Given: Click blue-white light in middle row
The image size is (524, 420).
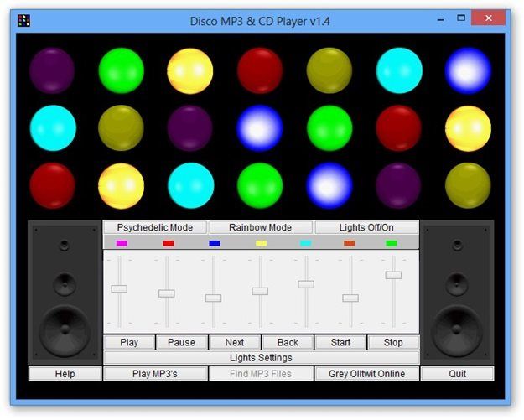Looking at the screenshot, I should [x=260, y=128].
